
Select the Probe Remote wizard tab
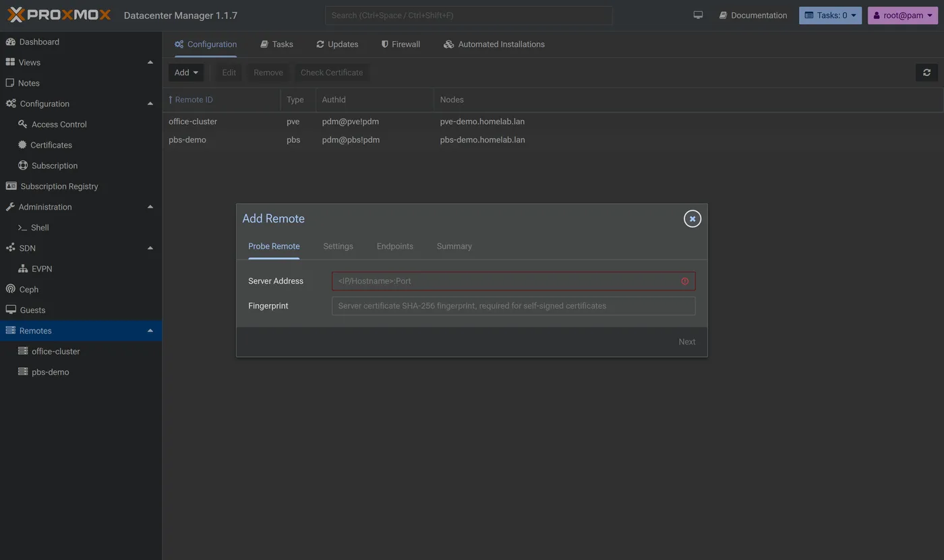pyautogui.click(x=274, y=246)
